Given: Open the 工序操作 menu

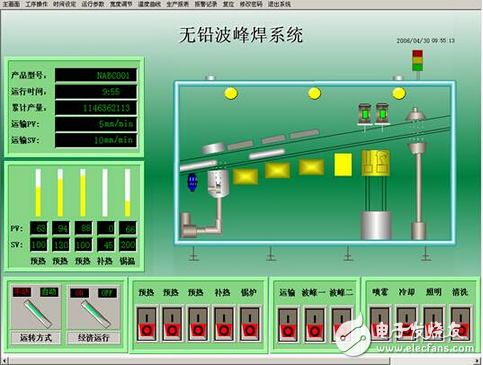Looking at the screenshot, I should click(x=36, y=4).
